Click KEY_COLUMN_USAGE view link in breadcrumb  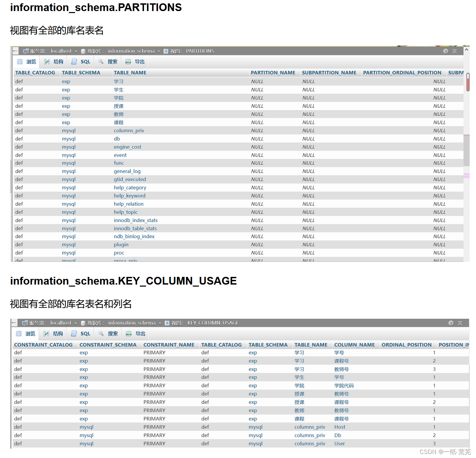click(x=213, y=323)
